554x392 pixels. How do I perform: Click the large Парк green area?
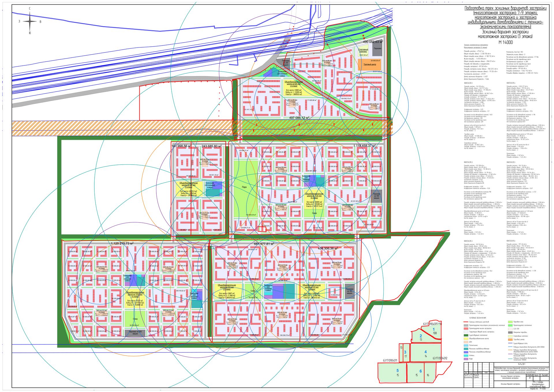[x=244, y=187]
